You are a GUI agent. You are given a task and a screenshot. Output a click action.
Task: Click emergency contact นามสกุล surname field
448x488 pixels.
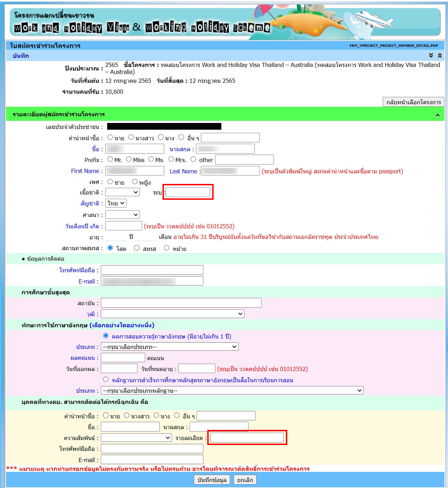tap(219, 427)
